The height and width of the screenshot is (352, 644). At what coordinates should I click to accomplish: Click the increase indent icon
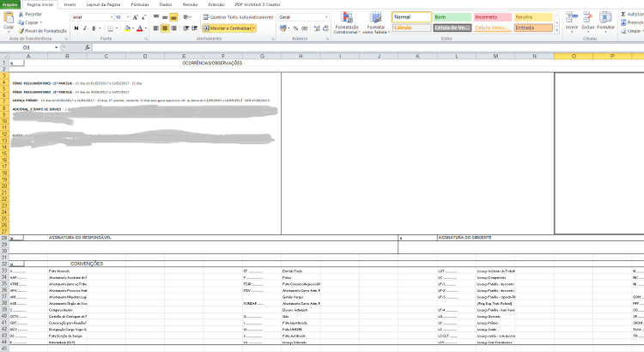click(x=194, y=28)
